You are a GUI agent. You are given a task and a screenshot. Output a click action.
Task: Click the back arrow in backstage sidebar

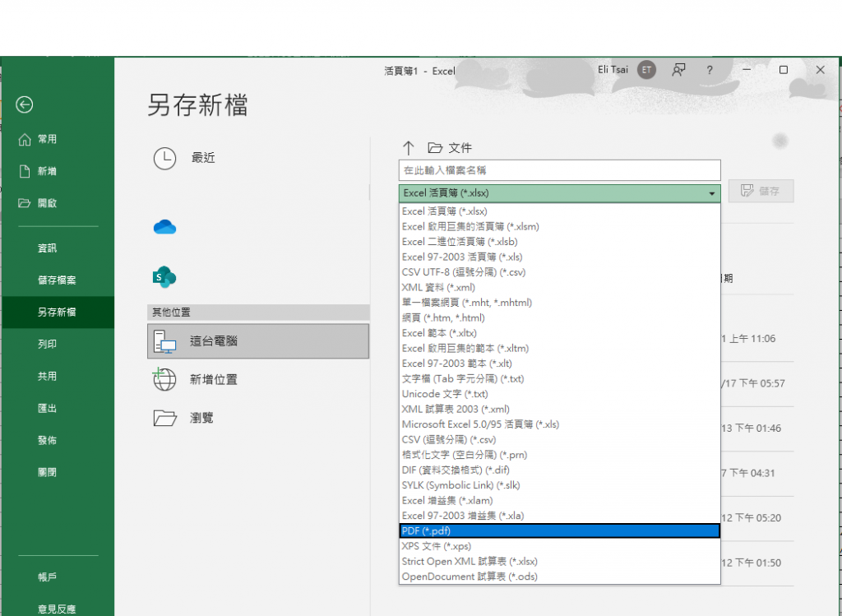24,104
